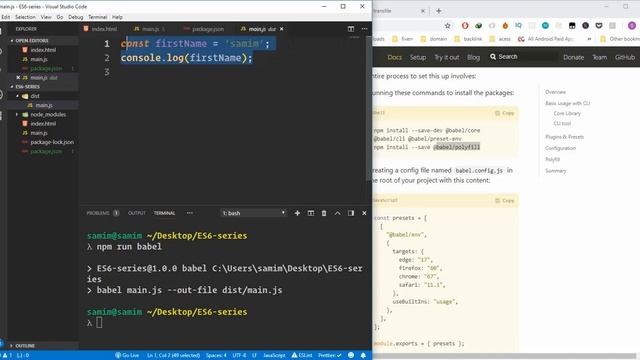Screen dimensions: 640x360
Task: Open a new tab in Chrome
Action: 439,11
